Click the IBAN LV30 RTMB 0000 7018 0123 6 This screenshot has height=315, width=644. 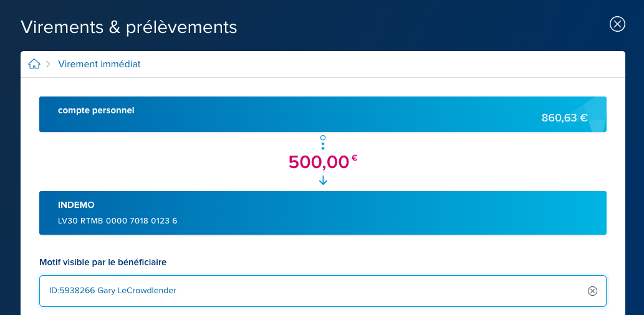118,220
